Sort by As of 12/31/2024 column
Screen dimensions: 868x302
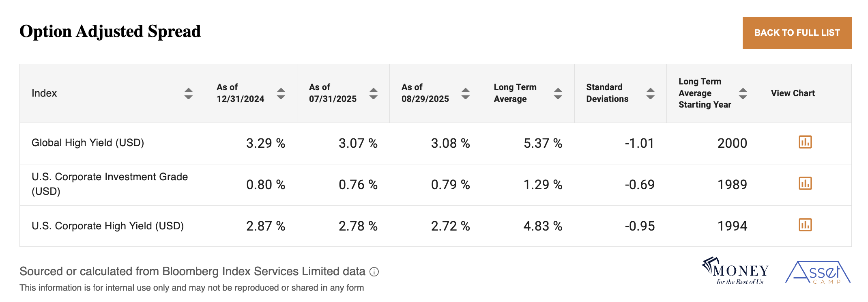(281, 93)
